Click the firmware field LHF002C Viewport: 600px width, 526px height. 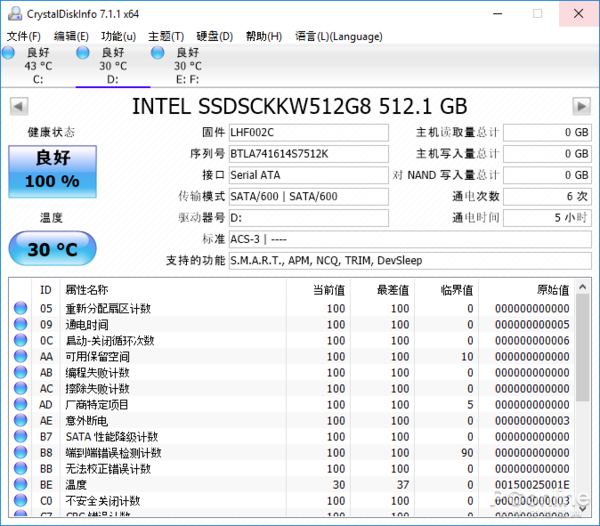coord(308,132)
